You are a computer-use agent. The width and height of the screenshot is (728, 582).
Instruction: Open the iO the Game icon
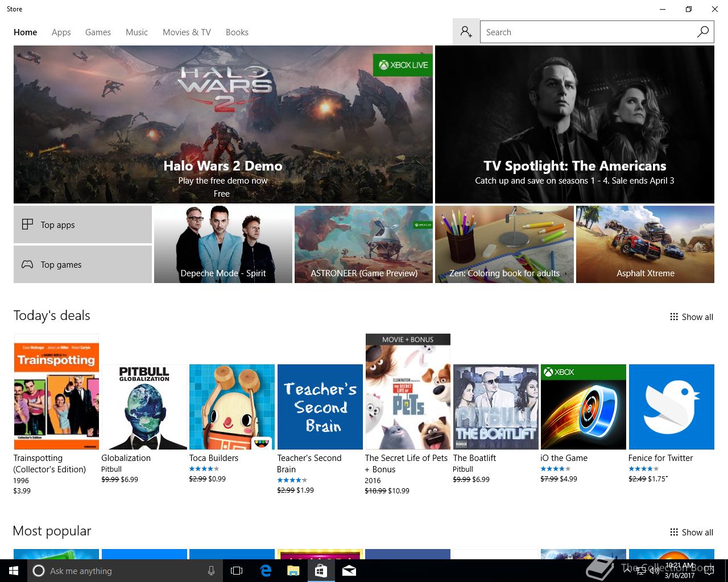584,407
